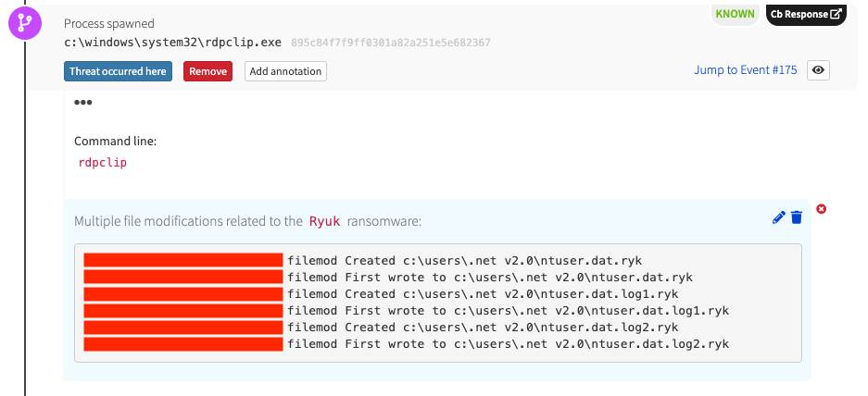Select the Created ntuser.dat.ryk log line
The image size is (868, 396).
coord(483,261)
